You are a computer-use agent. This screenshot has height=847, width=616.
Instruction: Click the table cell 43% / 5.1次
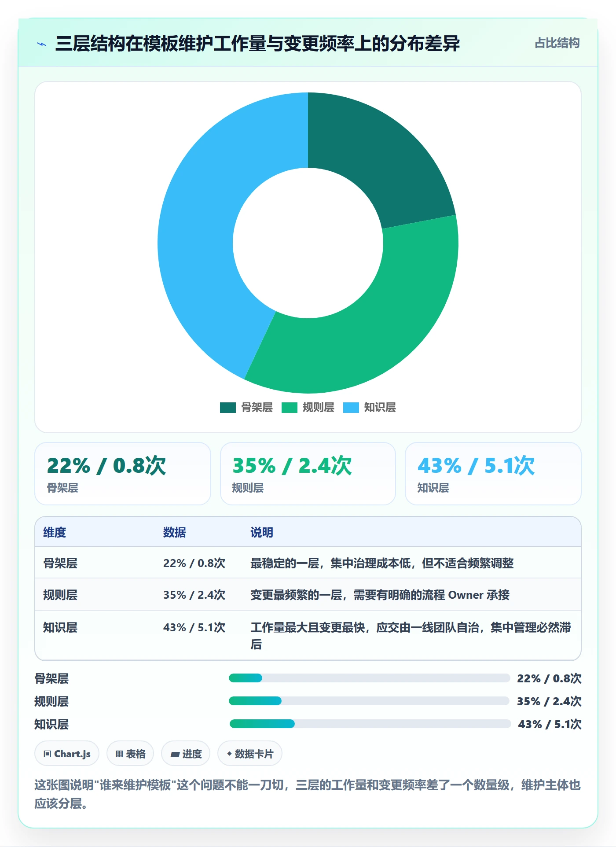194,627
